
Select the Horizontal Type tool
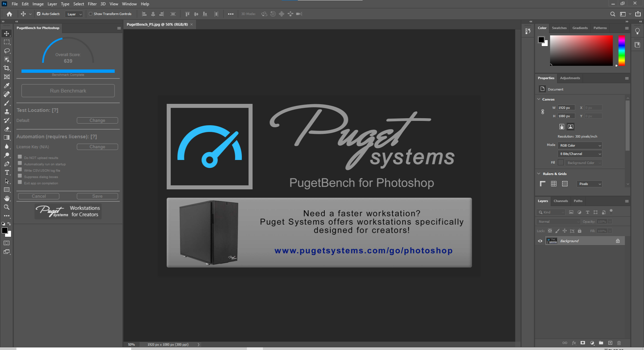(x=7, y=172)
